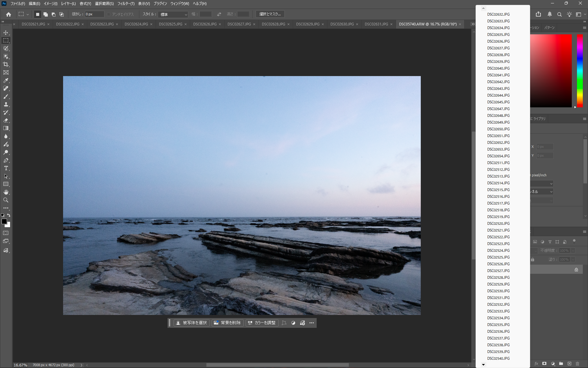Activate the Zoom tool
The width and height of the screenshot is (588, 368).
(x=6, y=200)
